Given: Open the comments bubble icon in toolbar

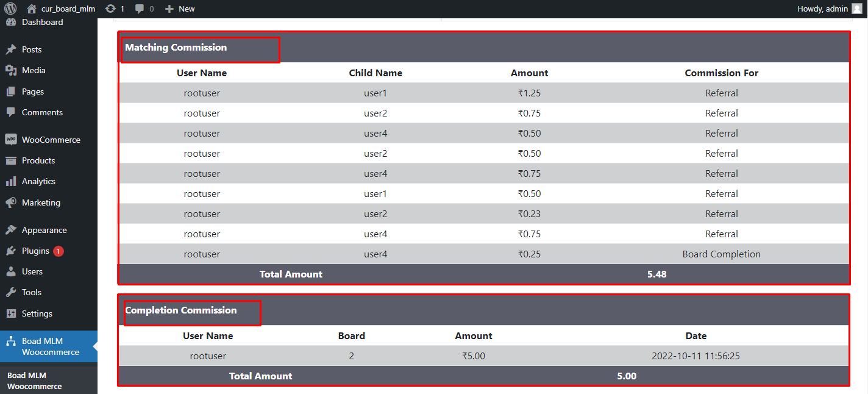Looking at the screenshot, I should coord(140,9).
